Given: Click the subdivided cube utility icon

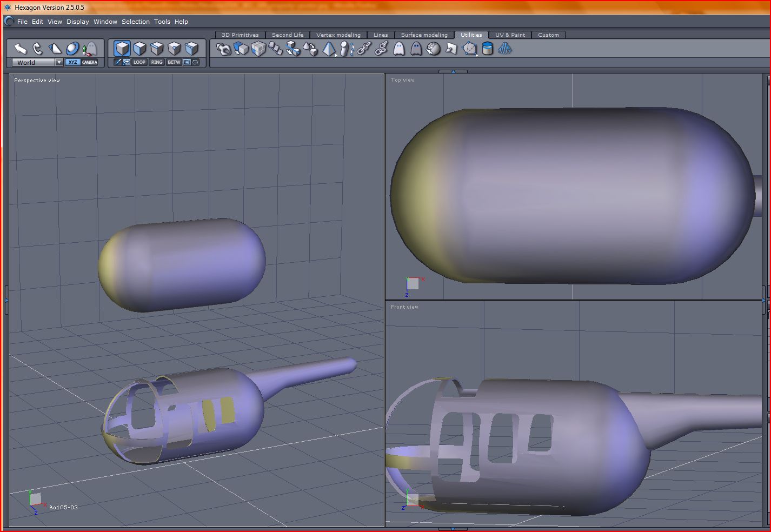Looking at the screenshot, I should [x=258, y=49].
